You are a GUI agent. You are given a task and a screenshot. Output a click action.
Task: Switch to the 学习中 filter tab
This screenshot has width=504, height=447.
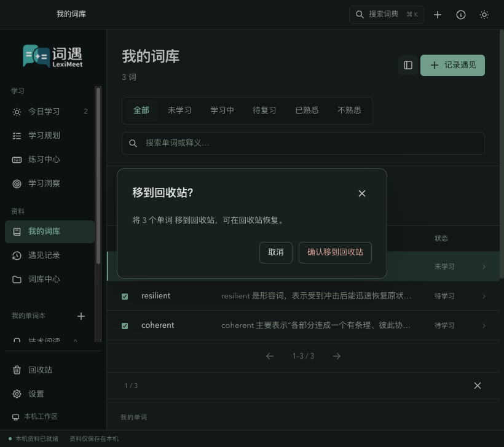[222, 111]
